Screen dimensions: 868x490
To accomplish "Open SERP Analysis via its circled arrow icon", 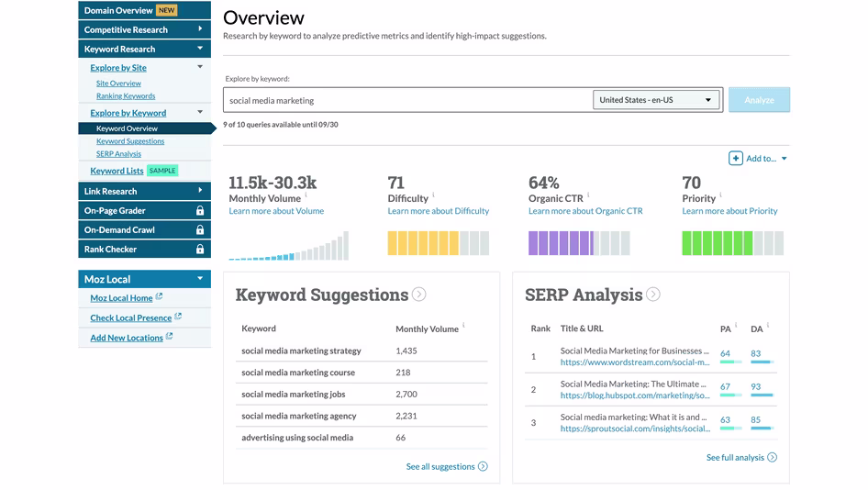I will pyautogui.click(x=653, y=295).
